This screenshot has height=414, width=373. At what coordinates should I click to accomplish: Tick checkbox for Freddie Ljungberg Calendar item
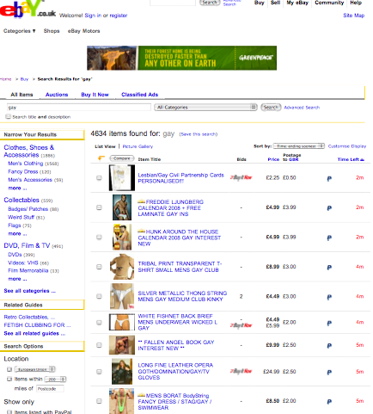coord(99,207)
